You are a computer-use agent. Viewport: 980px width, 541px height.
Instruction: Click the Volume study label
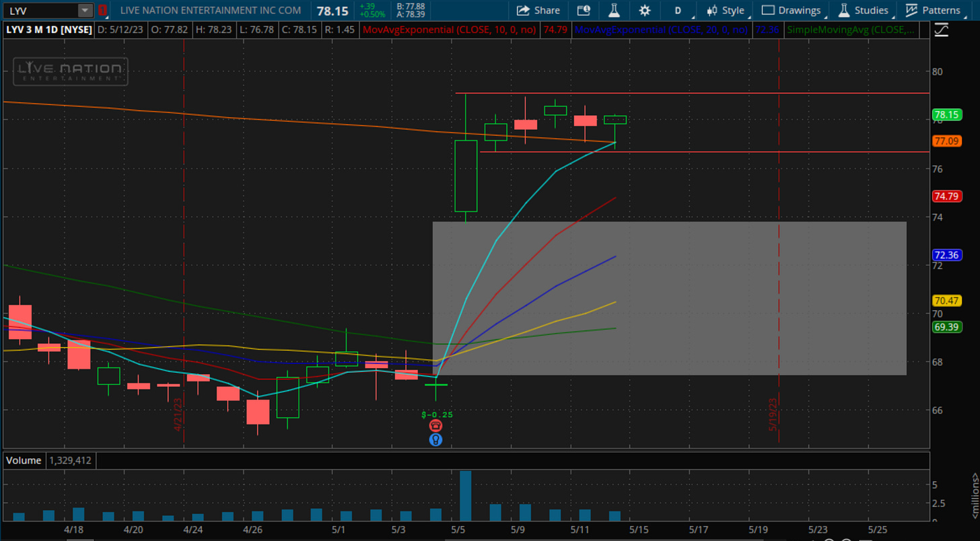pos(24,461)
